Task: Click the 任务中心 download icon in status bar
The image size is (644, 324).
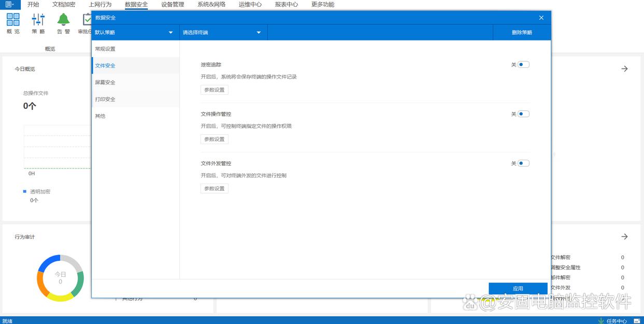Action: pos(601,320)
